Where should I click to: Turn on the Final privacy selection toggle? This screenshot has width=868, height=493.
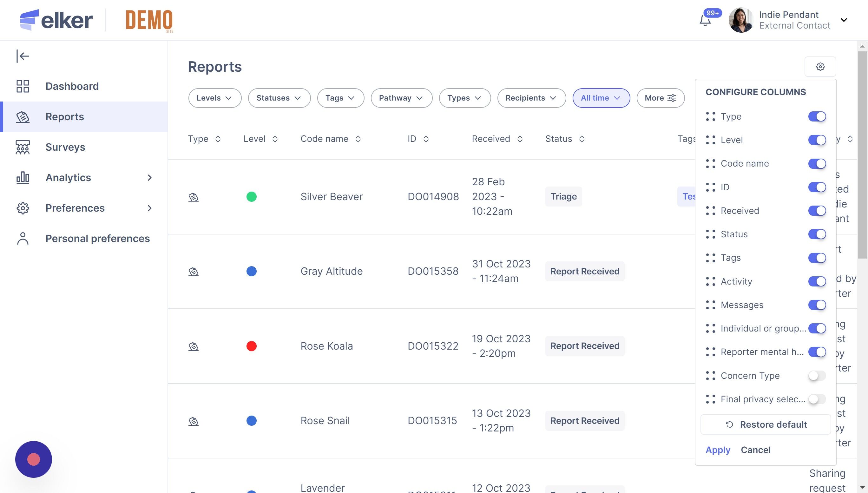[817, 399]
